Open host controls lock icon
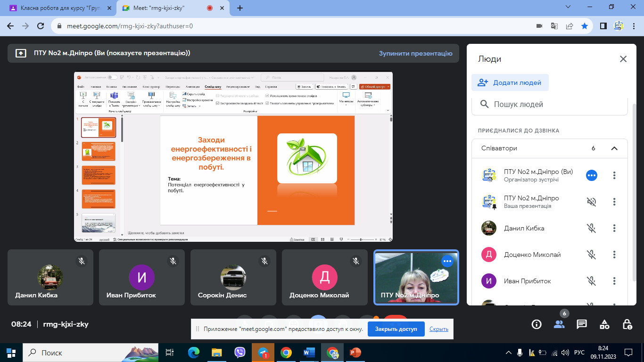This screenshot has width=644, height=362. point(627,324)
